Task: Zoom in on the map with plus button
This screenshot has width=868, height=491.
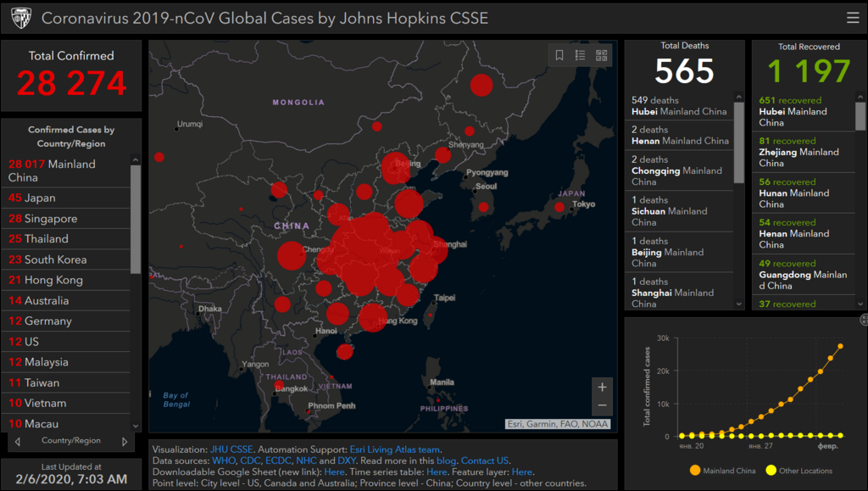Action: tap(602, 387)
